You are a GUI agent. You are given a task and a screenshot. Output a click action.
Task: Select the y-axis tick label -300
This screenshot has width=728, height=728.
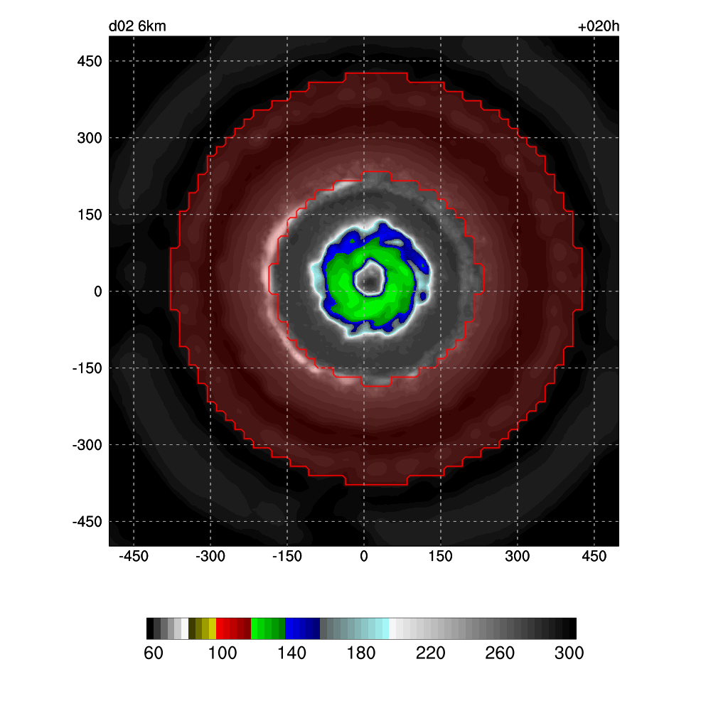click(x=87, y=445)
